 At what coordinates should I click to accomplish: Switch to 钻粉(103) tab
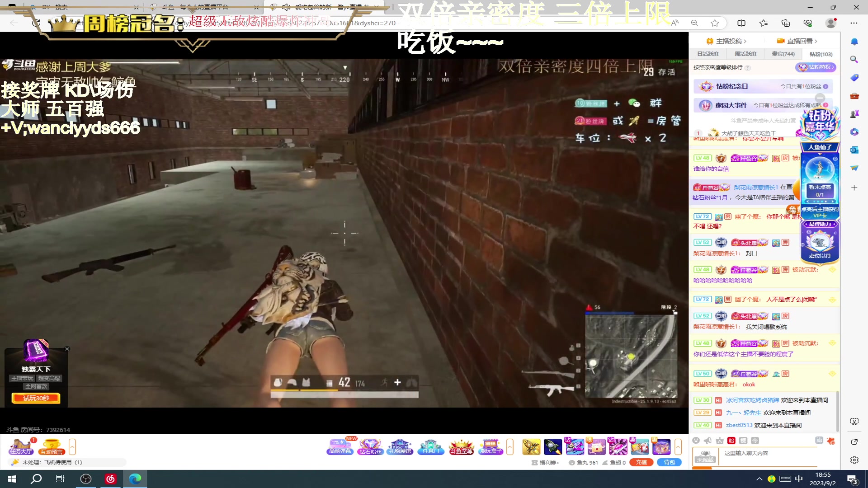click(x=821, y=54)
